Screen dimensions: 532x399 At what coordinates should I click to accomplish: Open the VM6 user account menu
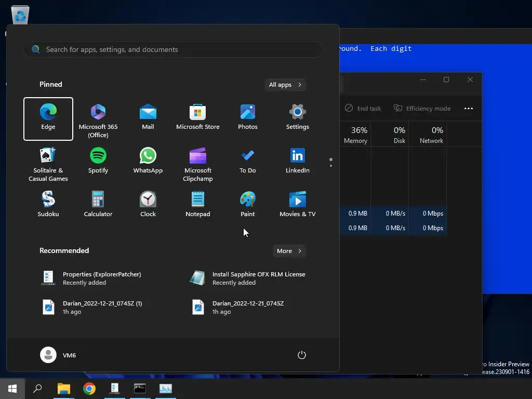point(58,355)
